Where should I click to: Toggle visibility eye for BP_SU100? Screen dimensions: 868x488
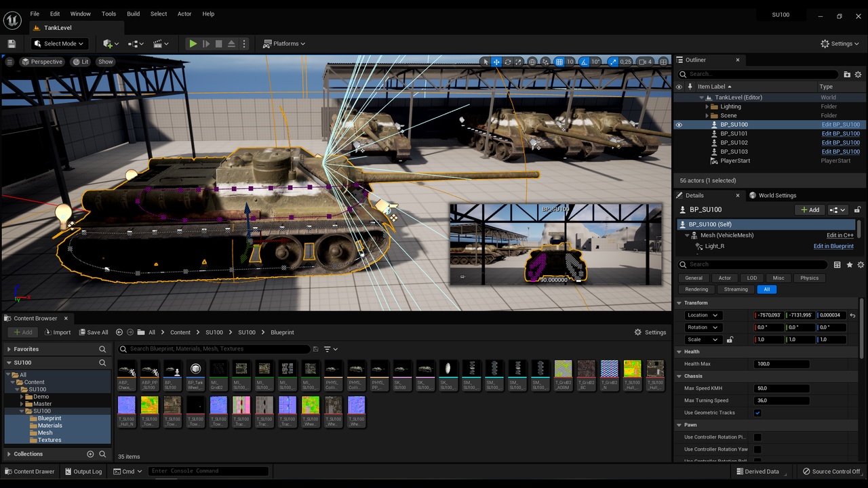[679, 125]
